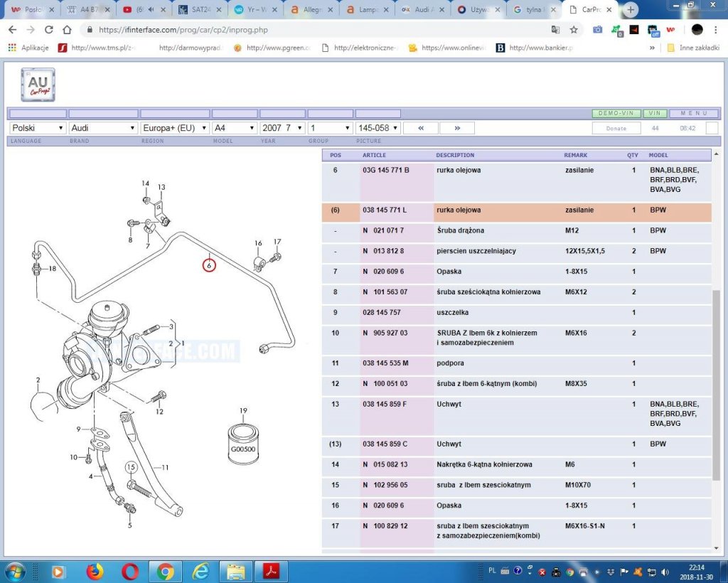
Task: Launch Opera from the taskbar
Action: pyautogui.click(x=130, y=572)
